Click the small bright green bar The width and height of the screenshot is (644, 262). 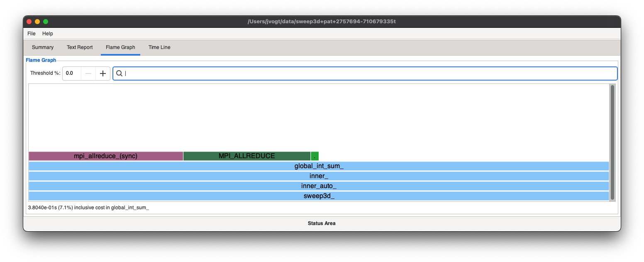315,156
